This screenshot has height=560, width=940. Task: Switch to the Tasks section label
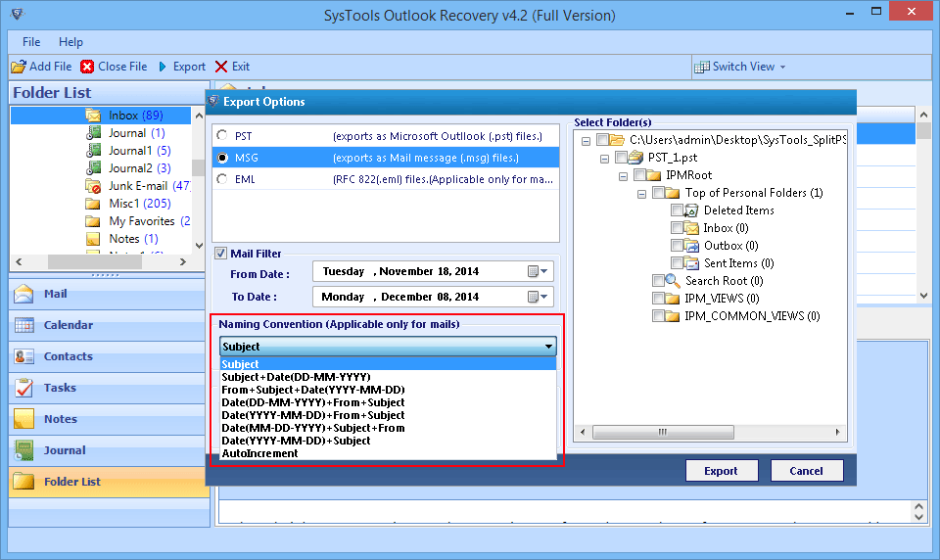[x=60, y=388]
